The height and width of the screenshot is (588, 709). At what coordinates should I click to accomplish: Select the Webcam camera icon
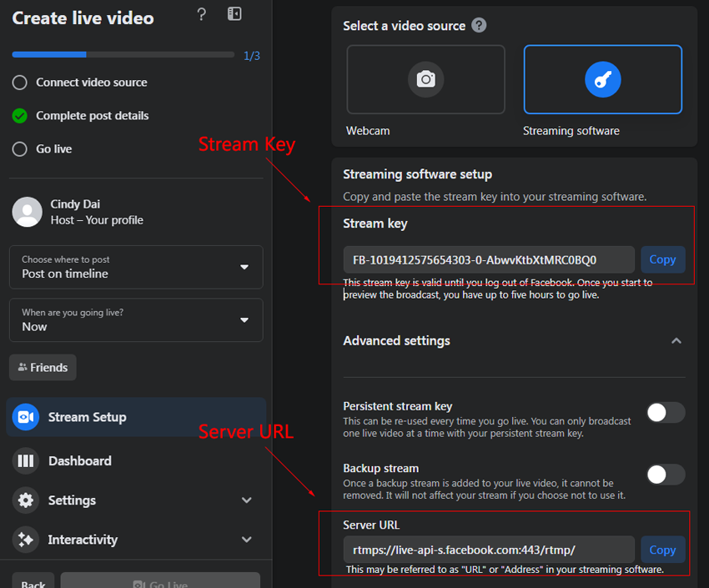425,79
